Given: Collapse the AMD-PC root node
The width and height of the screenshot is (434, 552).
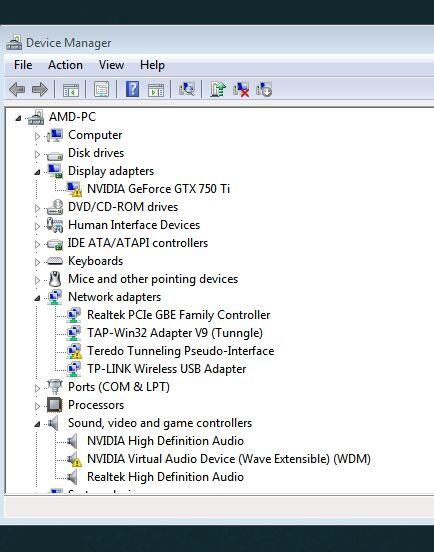Looking at the screenshot, I should click(18, 118).
